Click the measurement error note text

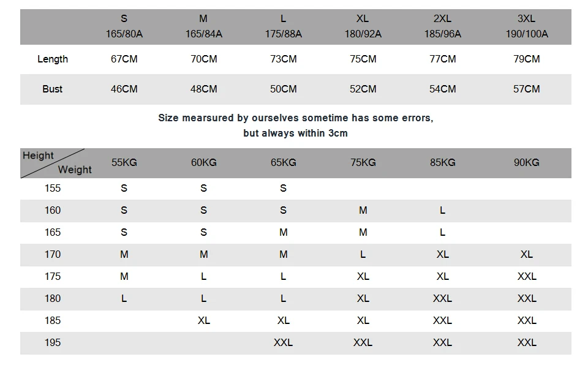(295, 125)
